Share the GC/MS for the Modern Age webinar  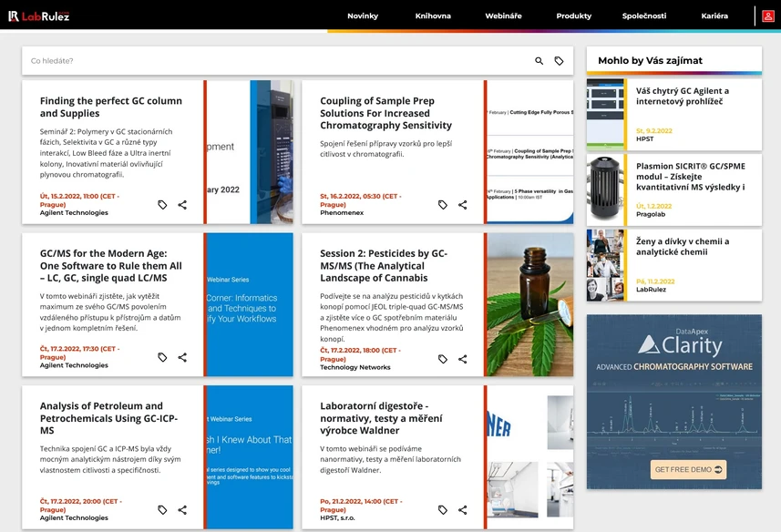(182, 357)
